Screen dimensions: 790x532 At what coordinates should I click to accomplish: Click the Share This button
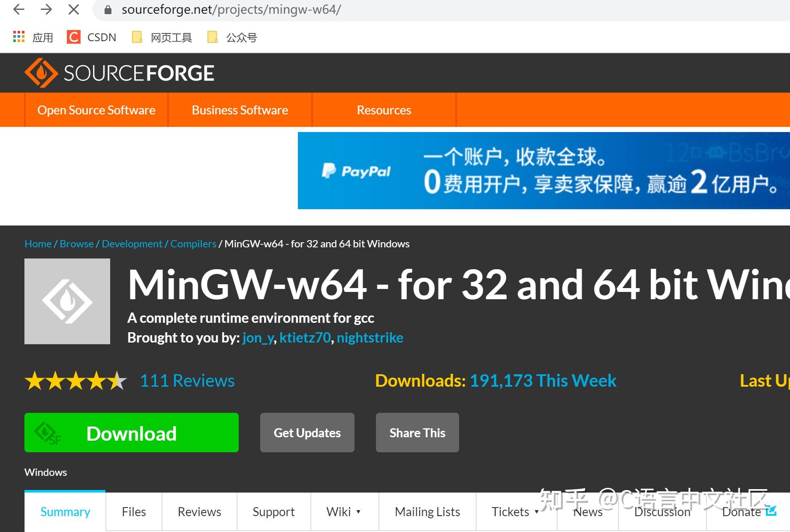[417, 433]
